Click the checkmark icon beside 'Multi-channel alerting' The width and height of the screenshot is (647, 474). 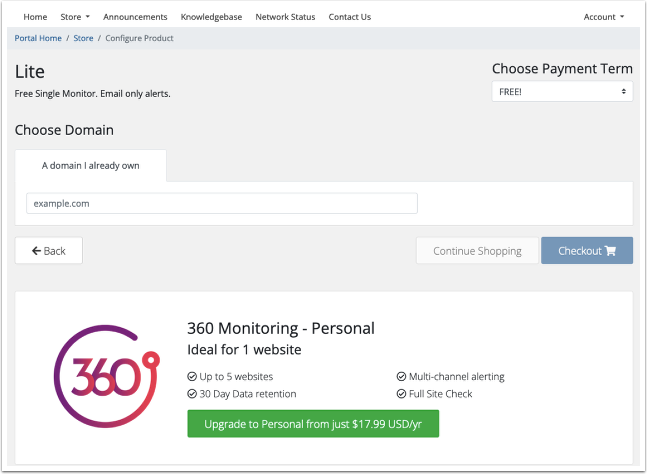pyautogui.click(x=401, y=376)
